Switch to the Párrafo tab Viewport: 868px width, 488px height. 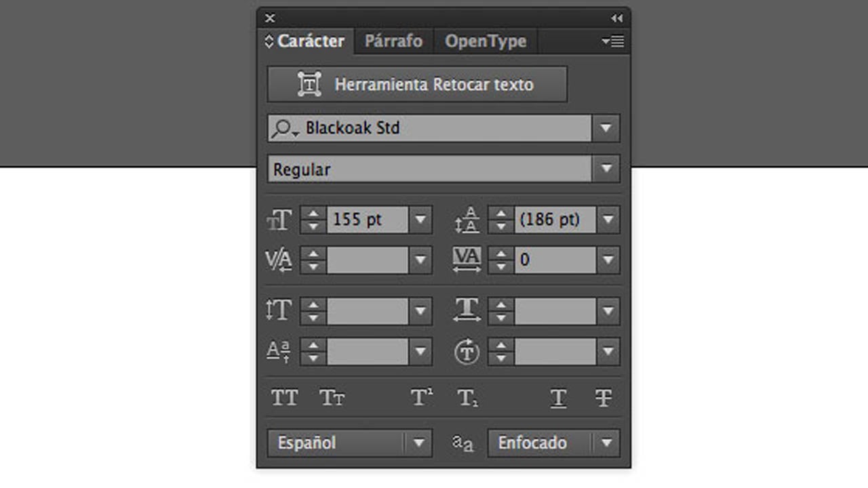393,41
